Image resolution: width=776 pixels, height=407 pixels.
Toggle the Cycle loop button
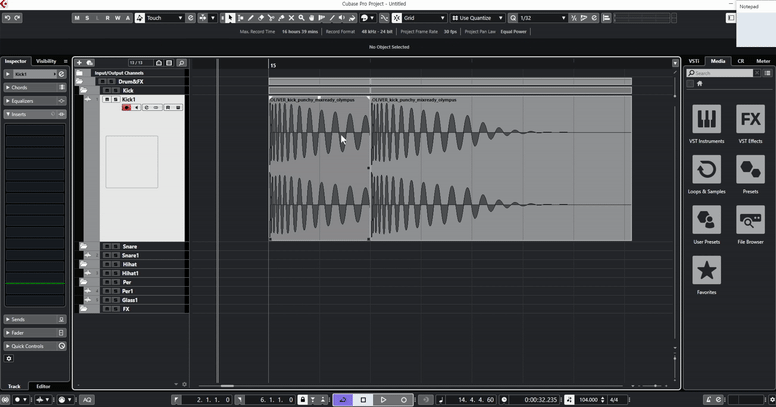click(x=343, y=400)
